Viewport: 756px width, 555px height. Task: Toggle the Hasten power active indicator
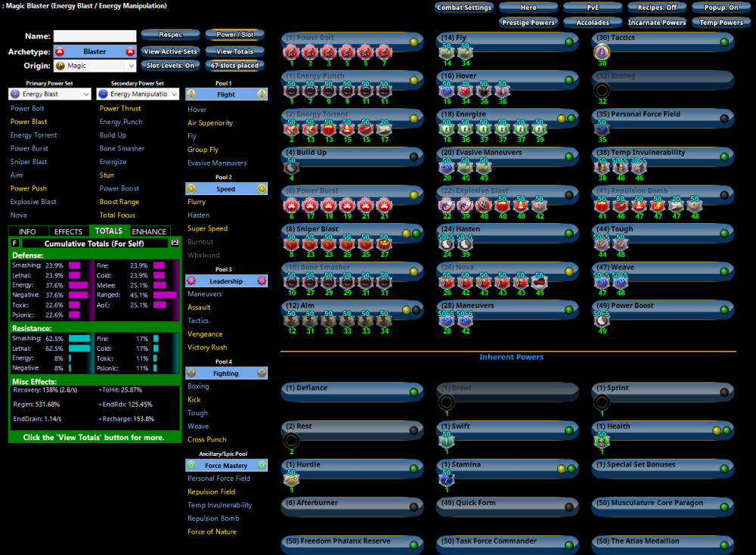tap(570, 231)
